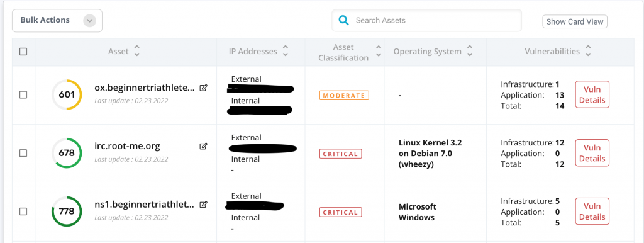The width and height of the screenshot is (644, 243).
Task: Open the Bulk Actions dropdown
Action: click(x=57, y=21)
